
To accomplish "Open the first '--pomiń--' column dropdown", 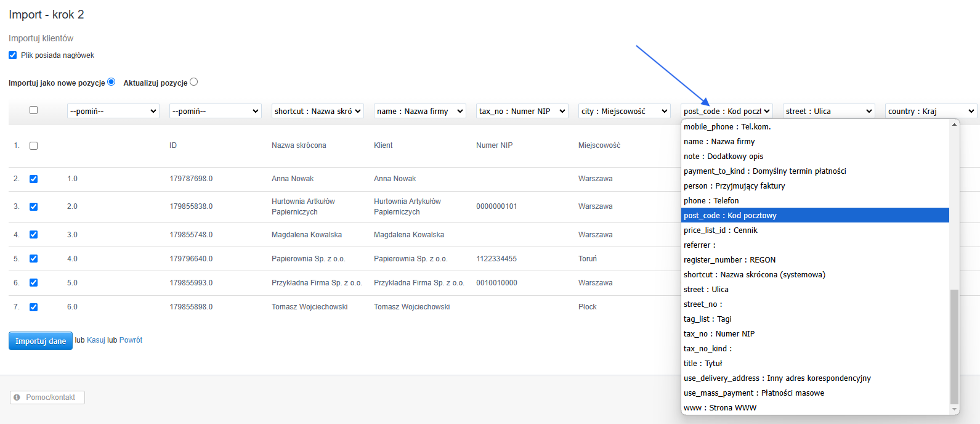I will click(113, 111).
